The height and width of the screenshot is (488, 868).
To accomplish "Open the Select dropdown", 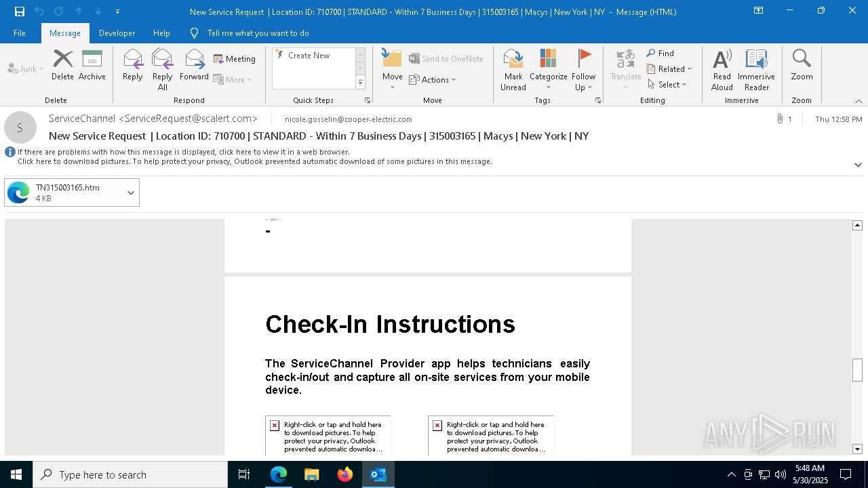I will [667, 85].
